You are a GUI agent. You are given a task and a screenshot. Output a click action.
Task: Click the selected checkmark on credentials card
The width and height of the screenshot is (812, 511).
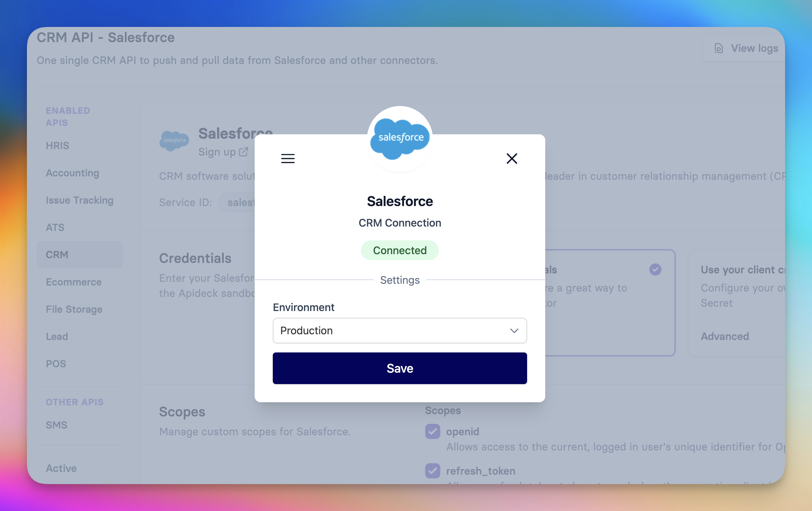[x=655, y=269]
